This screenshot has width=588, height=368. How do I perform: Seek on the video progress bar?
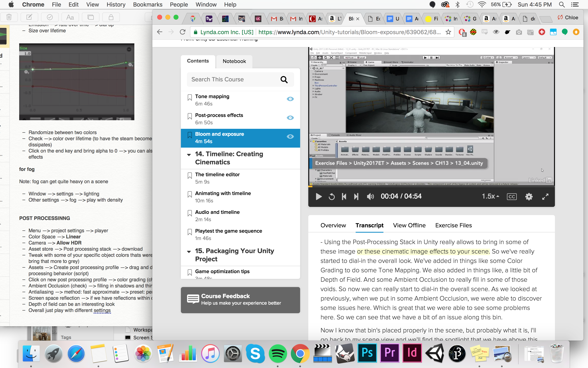431,186
